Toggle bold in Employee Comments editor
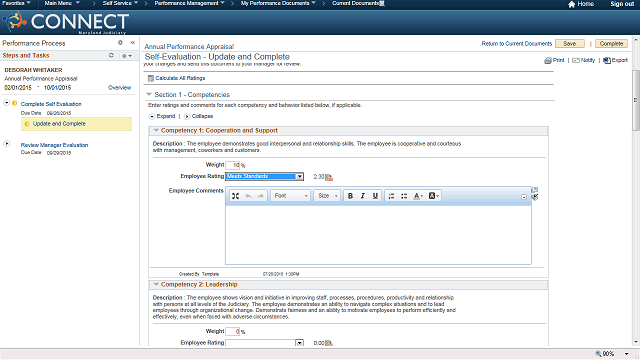The image size is (640, 360). tap(350, 196)
